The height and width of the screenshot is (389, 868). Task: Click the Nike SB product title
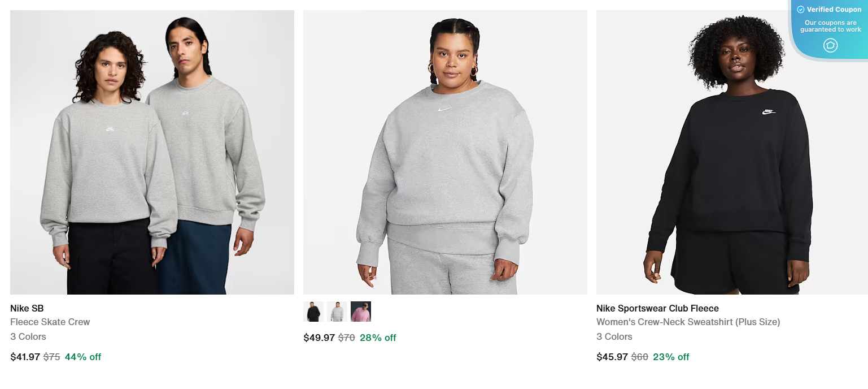click(27, 308)
